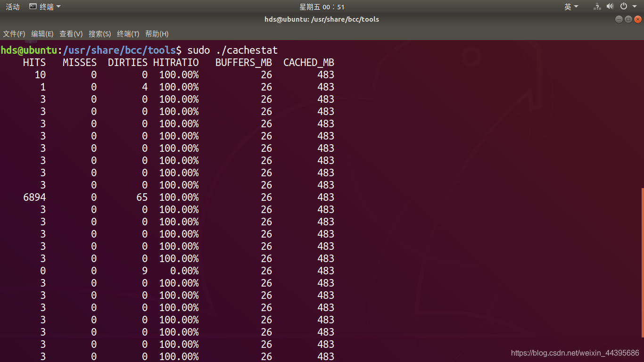Click the window title hds@ubuntu: /usr/share/bcc/tools
Viewport: 644px width, 362px height.
(x=322, y=19)
